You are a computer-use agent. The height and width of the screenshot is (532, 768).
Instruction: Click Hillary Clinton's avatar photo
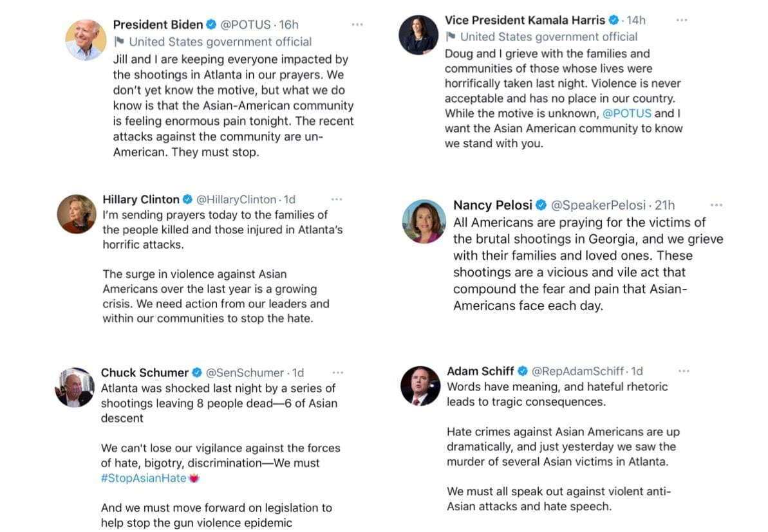[x=77, y=214]
